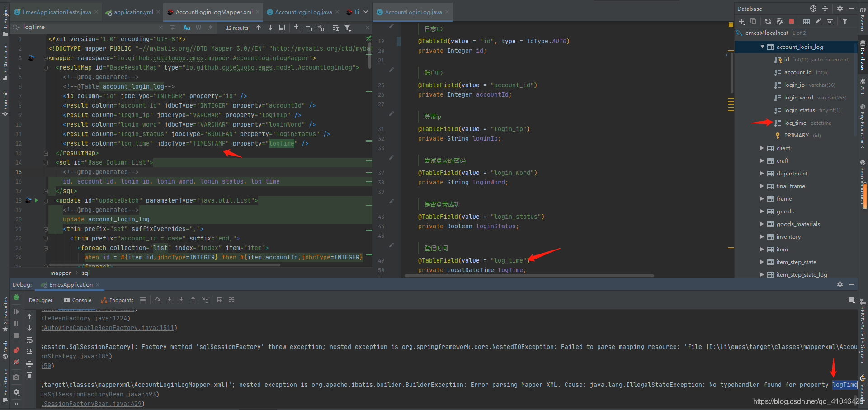The width and height of the screenshot is (868, 410).
Task: Select the right-pane AccountLoginLog.java tab
Action: click(x=413, y=12)
